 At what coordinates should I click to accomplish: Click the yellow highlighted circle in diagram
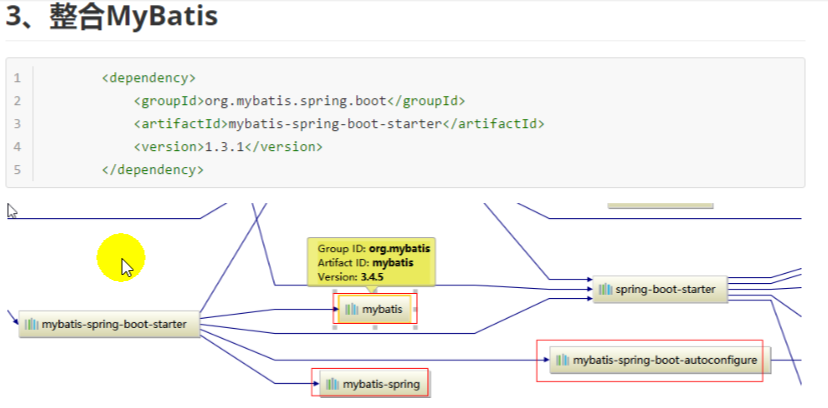coord(122,257)
